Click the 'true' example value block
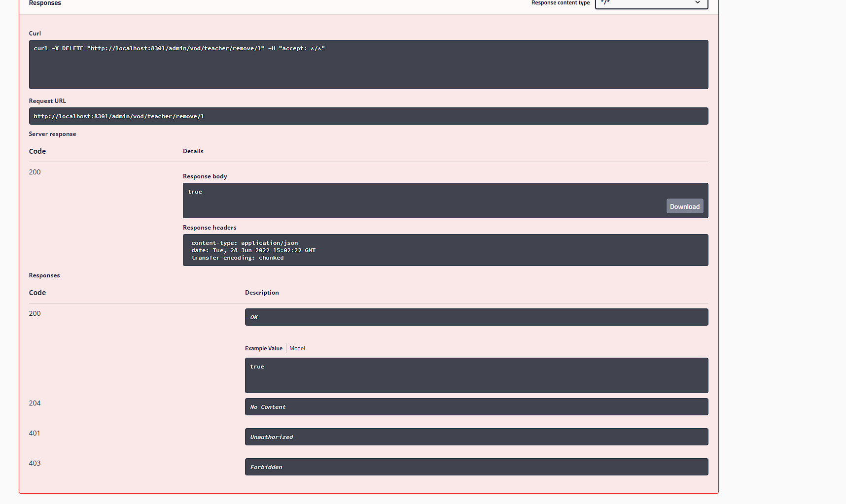Screen dimensions: 846x504 pos(476,375)
